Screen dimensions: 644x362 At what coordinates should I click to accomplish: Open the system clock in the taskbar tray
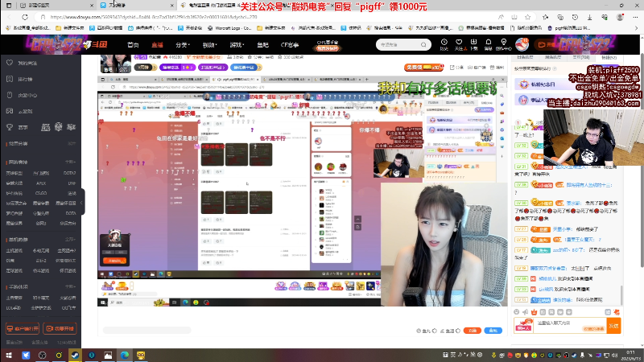[x=631, y=355]
